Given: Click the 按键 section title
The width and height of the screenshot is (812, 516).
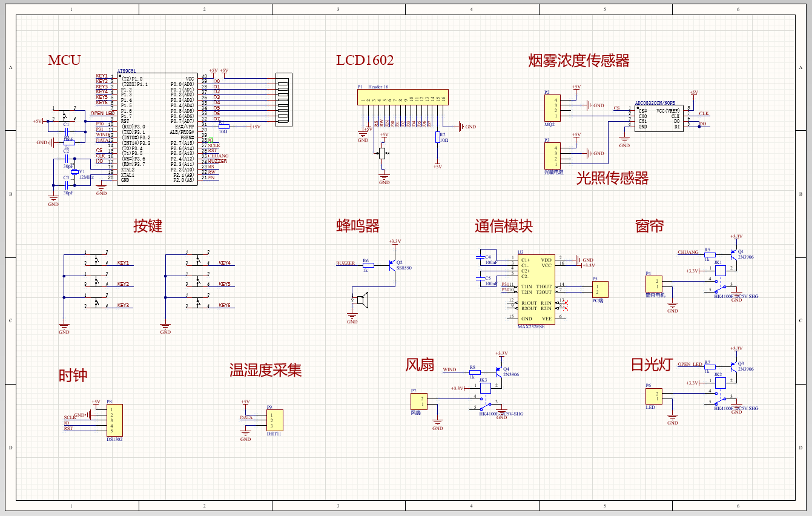Looking at the screenshot, I should [x=148, y=226].
